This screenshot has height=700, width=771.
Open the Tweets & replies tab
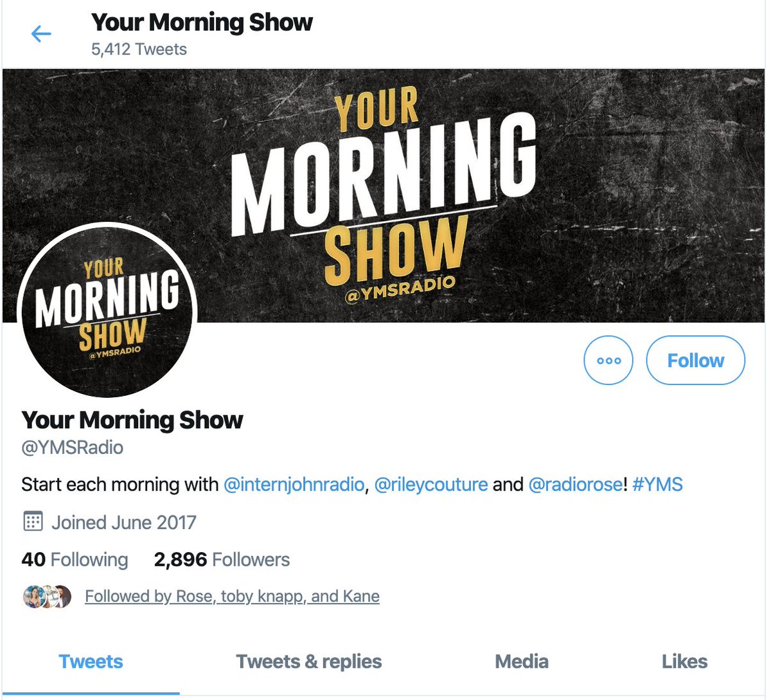(309, 661)
